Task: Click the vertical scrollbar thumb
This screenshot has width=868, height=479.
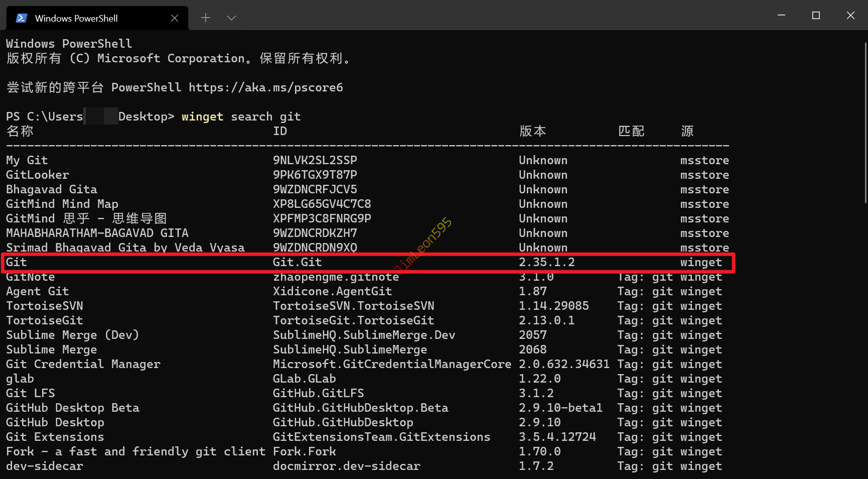Action: tap(865, 123)
